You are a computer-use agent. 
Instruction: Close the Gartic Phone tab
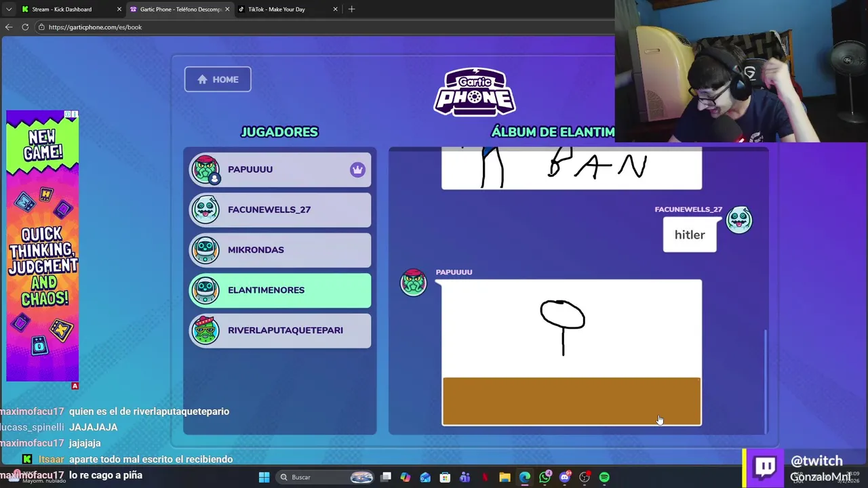click(x=227, y=9)
